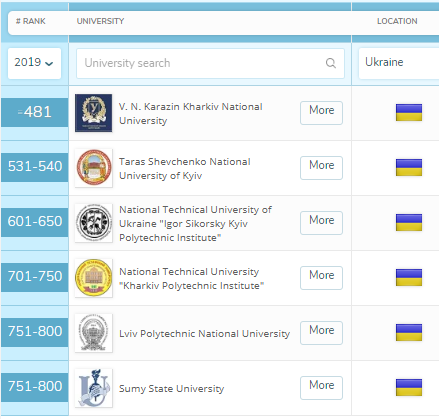Focus the University search input field
This screenshot has height=419, width=439.
[210, 63]
